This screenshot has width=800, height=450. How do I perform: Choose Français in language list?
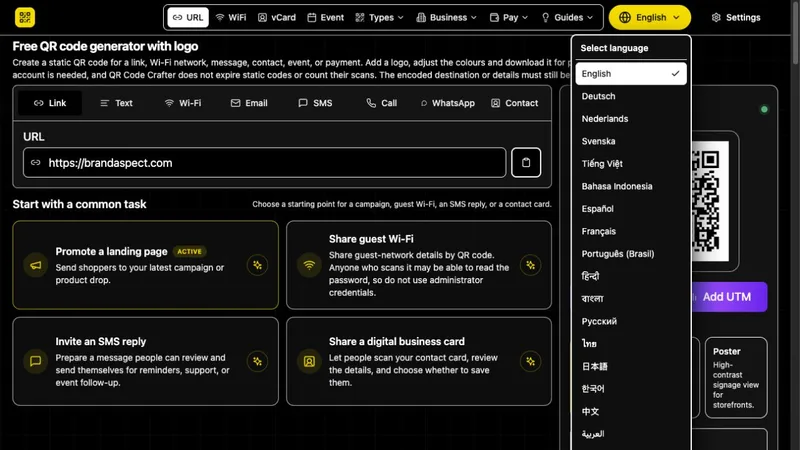point(631,231)
